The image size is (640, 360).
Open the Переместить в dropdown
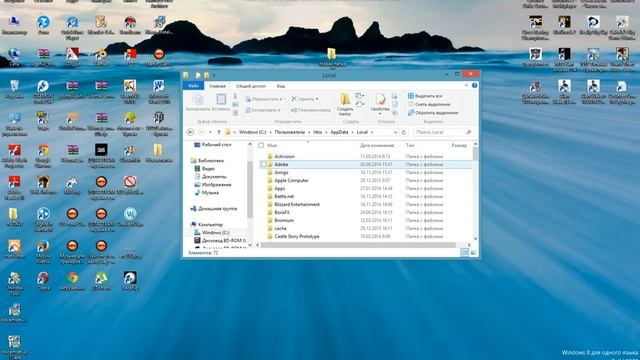pyautogui.click(x=264, y=99)
